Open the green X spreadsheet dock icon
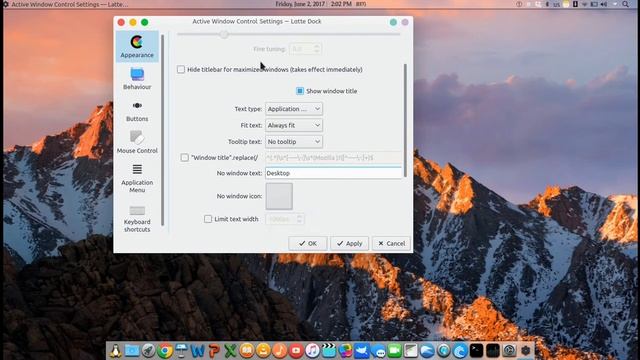This screenshot has width=640, height=360. click(x=231, y=351)
